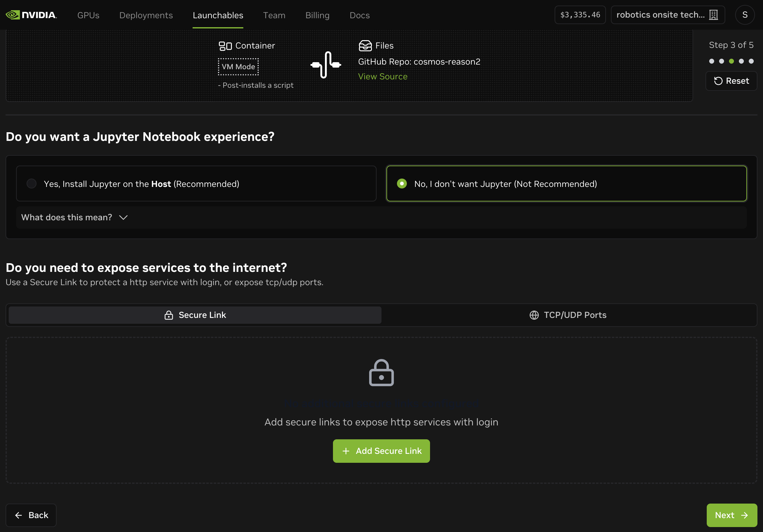
Task: Click the Files drawer icon
Action: coord(365,45)
